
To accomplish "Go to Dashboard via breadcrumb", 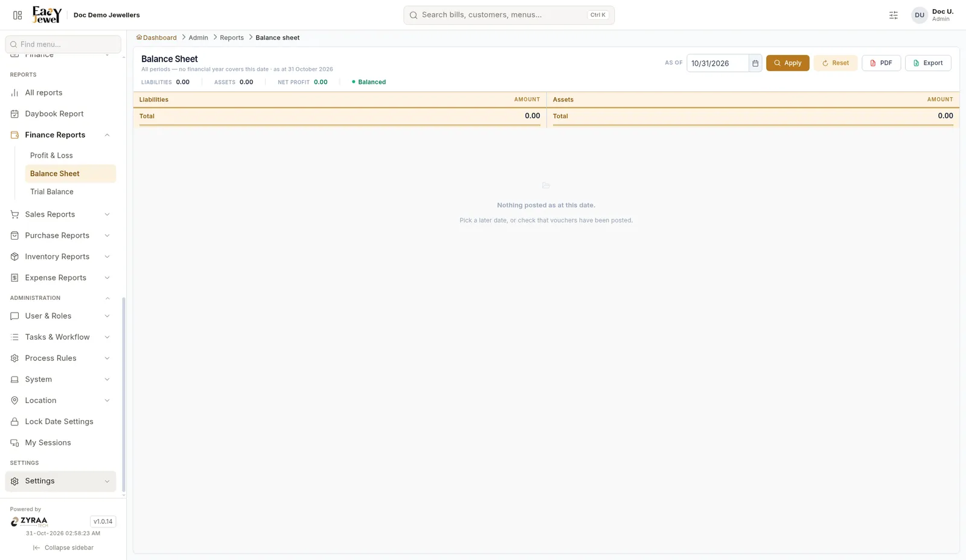I will 156,37.
